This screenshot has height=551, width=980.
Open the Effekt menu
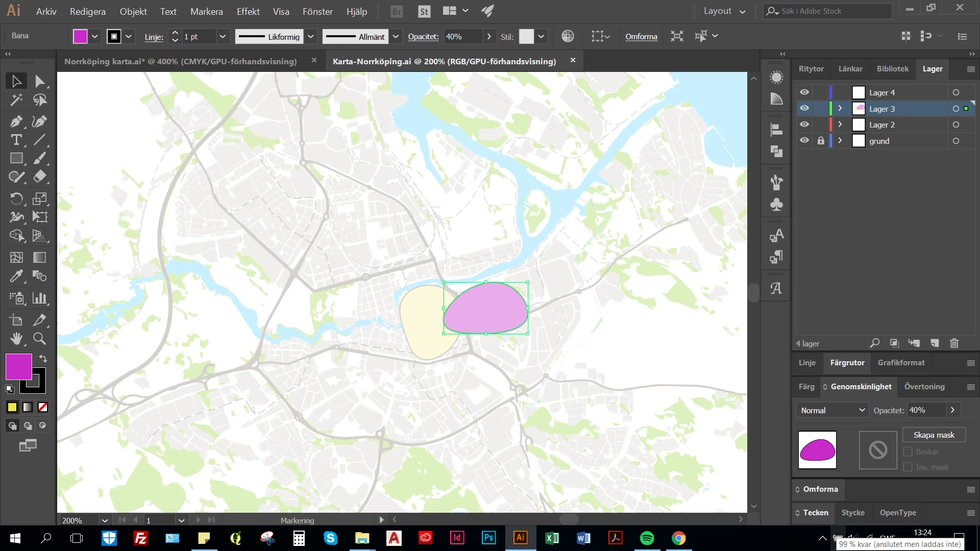tap(248, 11)
